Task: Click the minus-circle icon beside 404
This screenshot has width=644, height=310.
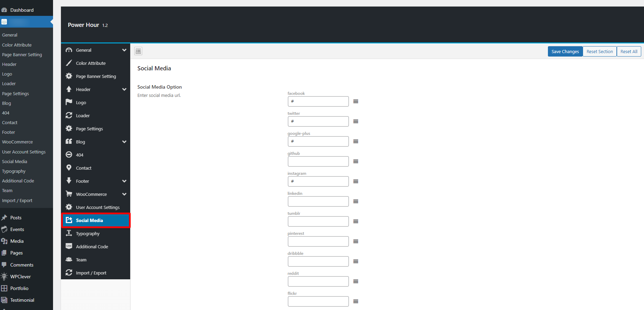Action: [69, 155]
